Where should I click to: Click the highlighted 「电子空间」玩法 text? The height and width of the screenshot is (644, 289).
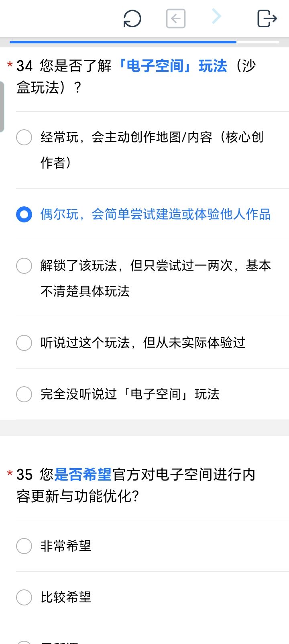(171, 66)
